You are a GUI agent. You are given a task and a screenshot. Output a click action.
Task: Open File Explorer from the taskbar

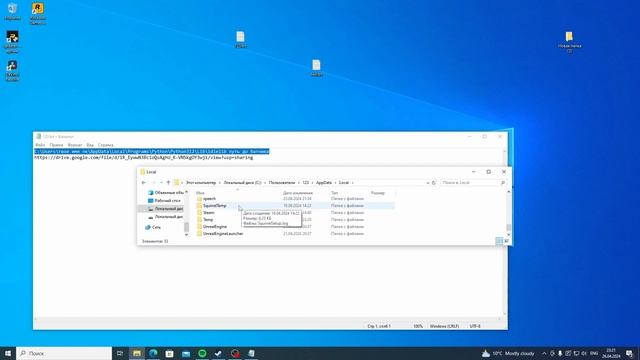[x=137, y=353]
